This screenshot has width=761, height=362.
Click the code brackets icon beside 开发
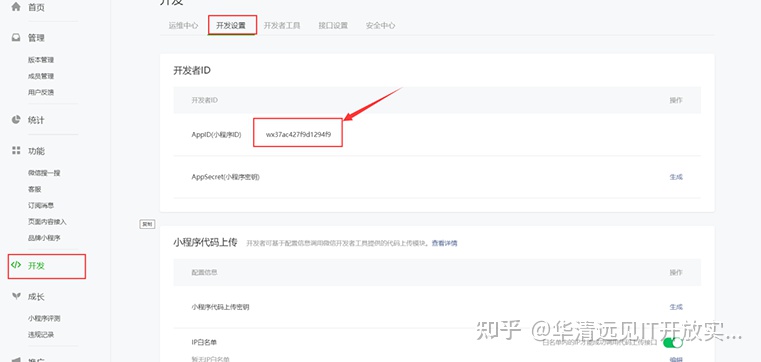point(16,265)
